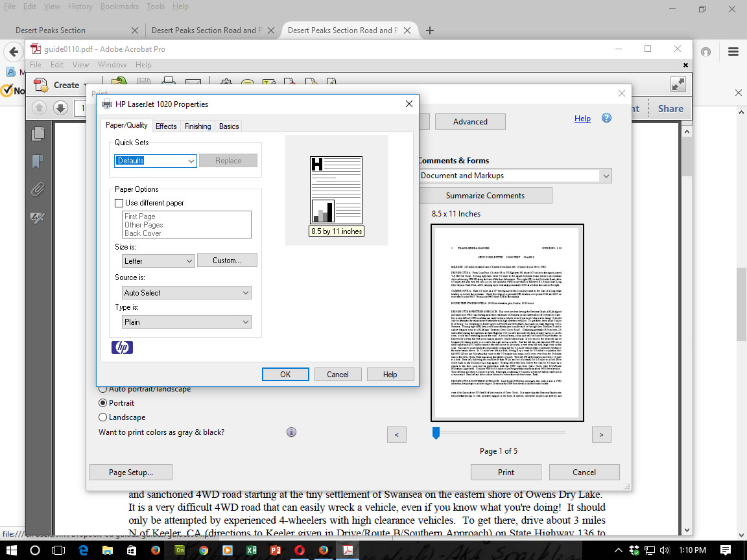Click next preview page arrow button
747x560 pixels.
[x=601, y=434]
